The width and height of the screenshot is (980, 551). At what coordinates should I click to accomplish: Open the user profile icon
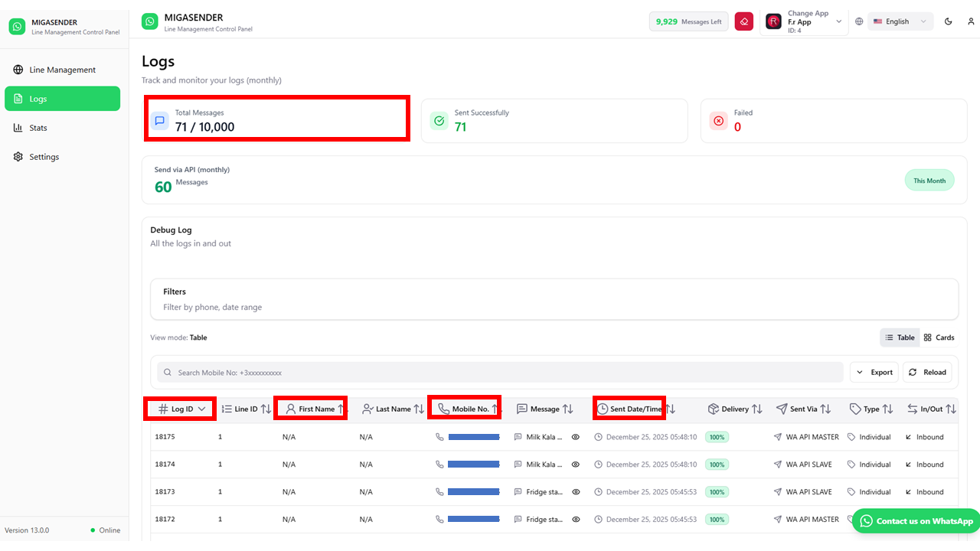coord(971,21)
